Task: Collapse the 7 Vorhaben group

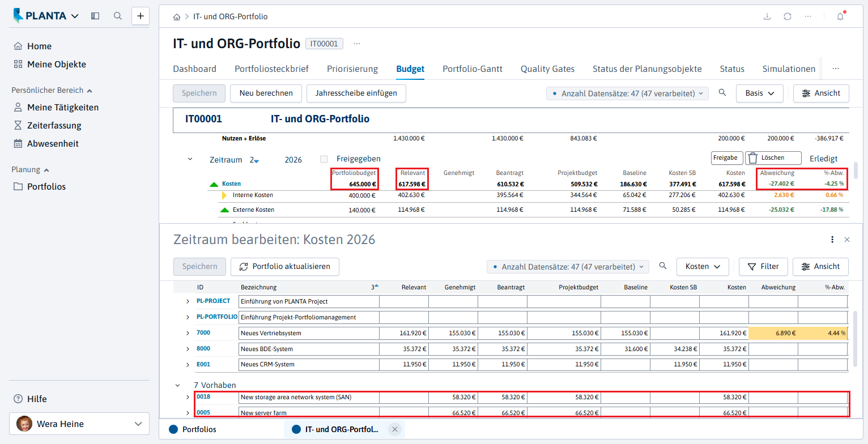Action: click(x=178, y=385)
